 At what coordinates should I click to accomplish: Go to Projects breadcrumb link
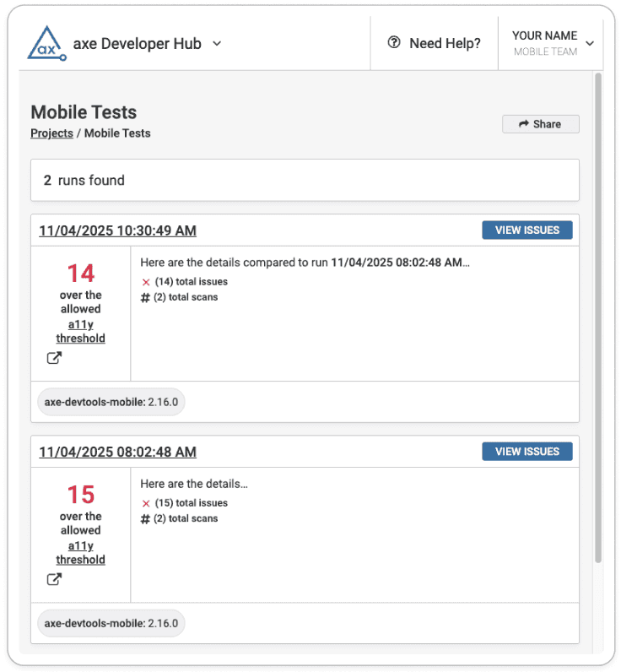click(51, 133)
